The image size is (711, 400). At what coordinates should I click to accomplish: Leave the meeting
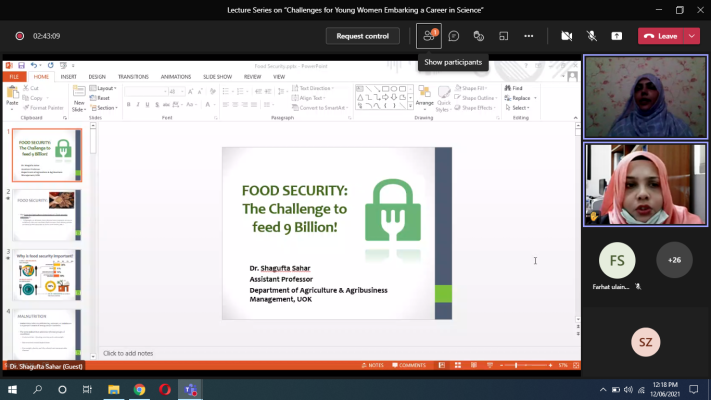[660, 36]
